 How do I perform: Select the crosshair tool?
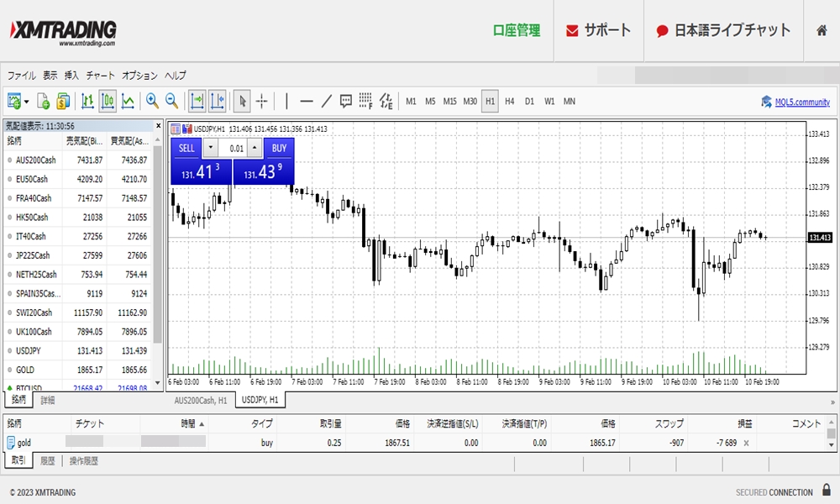click(x=262, y=102)
